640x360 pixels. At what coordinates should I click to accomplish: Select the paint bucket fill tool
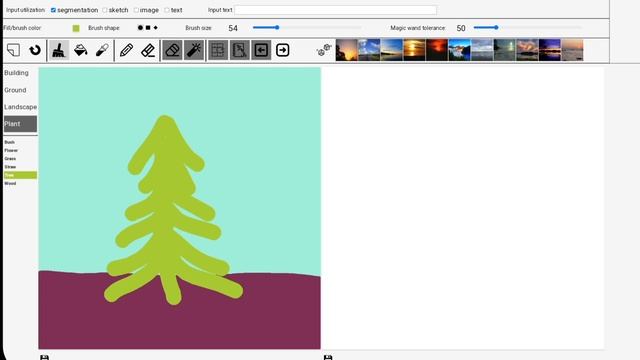[x=81, y=50]
